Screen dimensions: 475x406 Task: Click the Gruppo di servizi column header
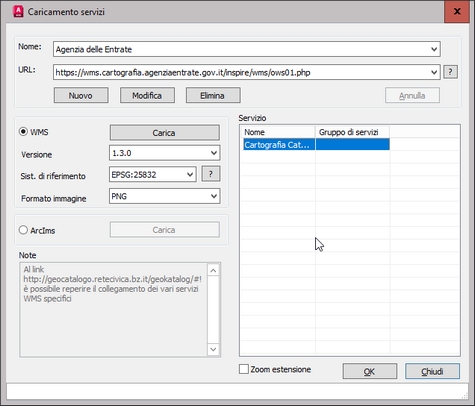(352, 132)
